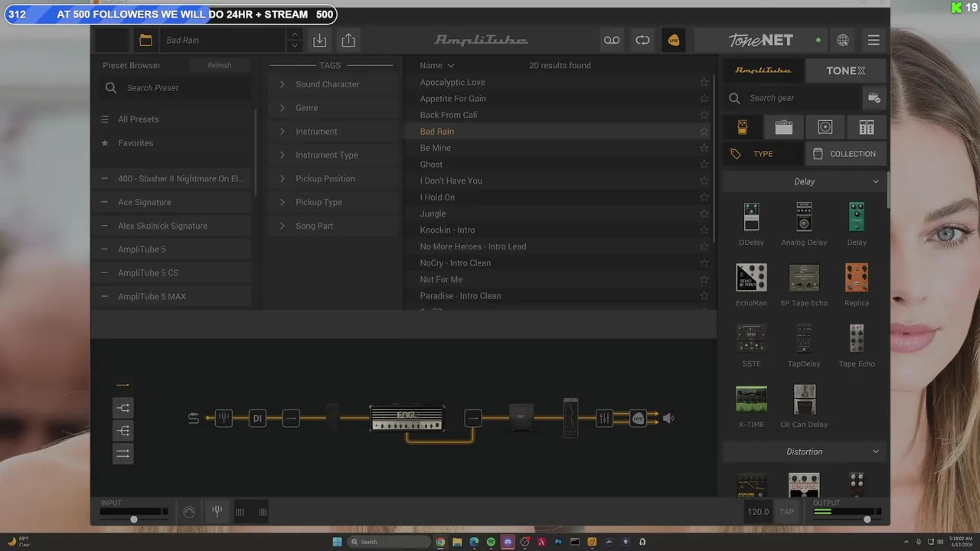Open the preset folder icon beside Bad Rain
Screen dimensions: 980x551
coord(145,40)
